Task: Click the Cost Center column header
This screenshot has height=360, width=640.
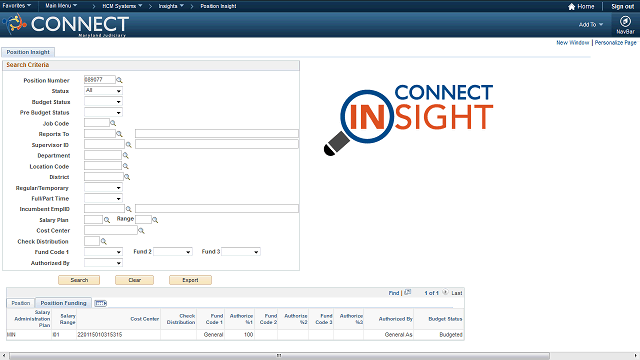Action: [144, 319]
